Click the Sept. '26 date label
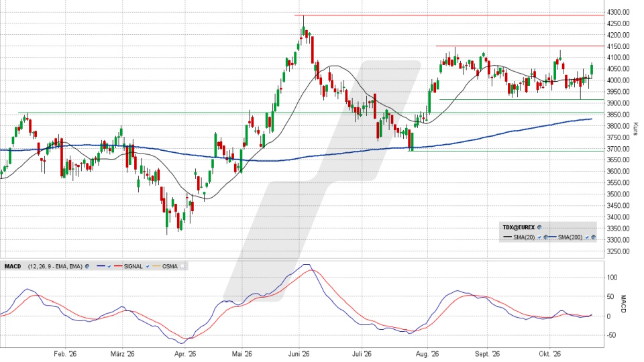Image resolution: width=644 pixels, height=362 pixels. (488, 354)
